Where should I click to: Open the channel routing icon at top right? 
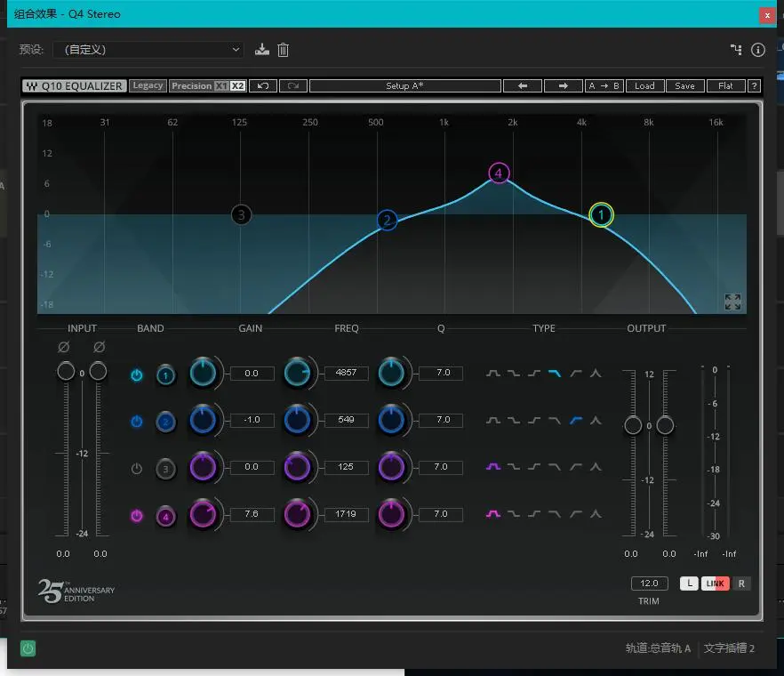pos(736,50)
